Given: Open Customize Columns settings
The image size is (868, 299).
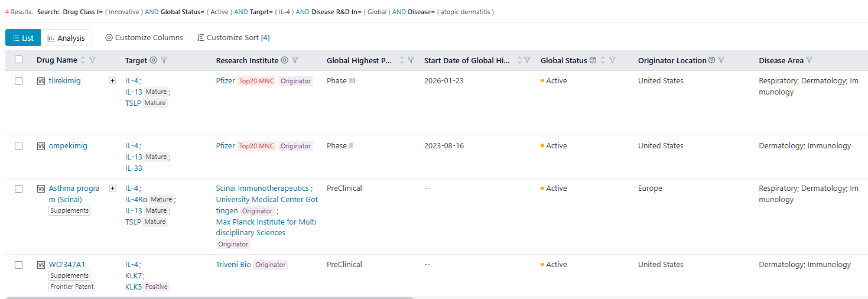Looking at the screenshot, I should coord(144,38).
